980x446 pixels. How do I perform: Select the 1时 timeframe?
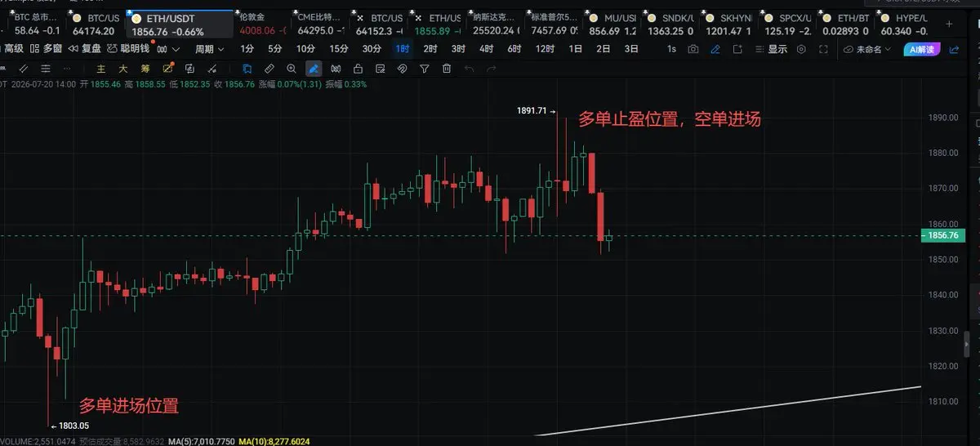(403, 49)
